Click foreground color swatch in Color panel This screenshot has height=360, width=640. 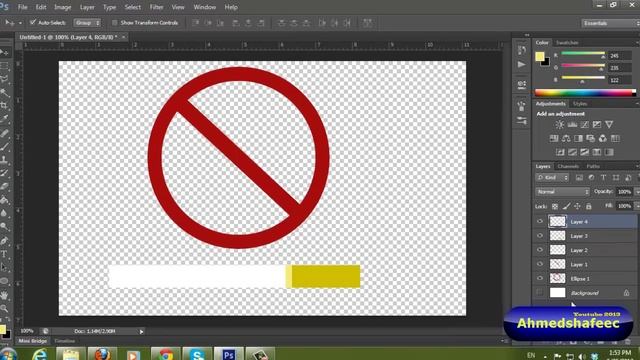[x=540, y=57]
